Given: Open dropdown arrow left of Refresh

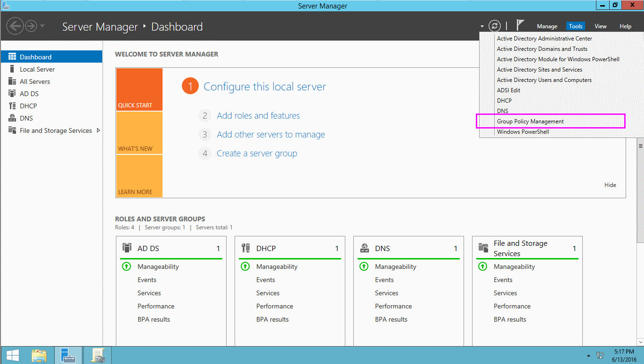Looking at the screenshot, I should 482,26.
